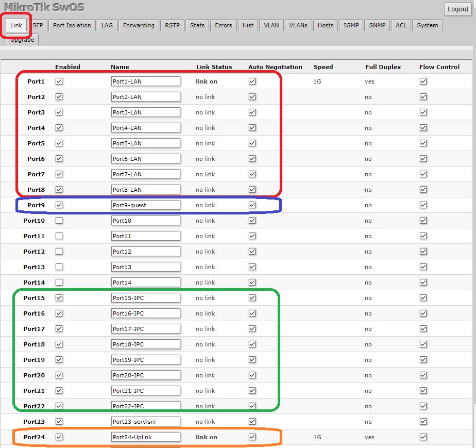Image resolution: width=476 pixels, height=448 pixels.
Task: Toggle Auto Negotiation for Port1
Action: (252, 81)
